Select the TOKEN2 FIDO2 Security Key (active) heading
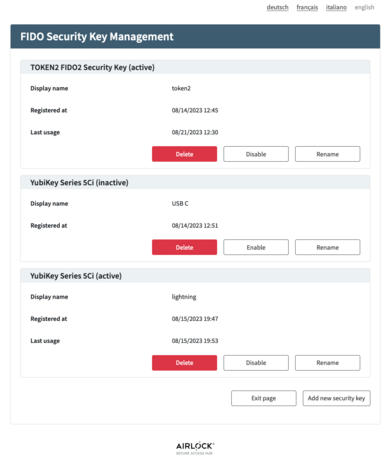 (92, 67)
